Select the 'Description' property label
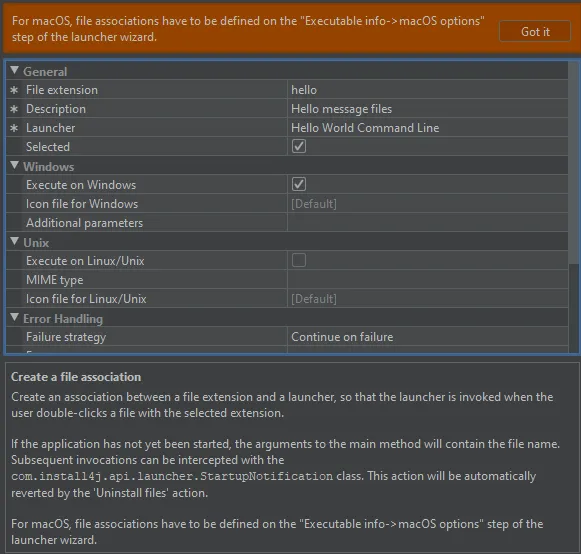Image resolution: width=581 pixels, height=554 pixels. 56,109
